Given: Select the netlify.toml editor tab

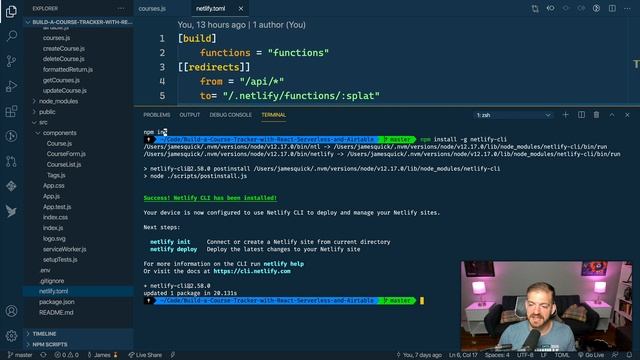Looking at the screenshot, I should pos(210,9).
